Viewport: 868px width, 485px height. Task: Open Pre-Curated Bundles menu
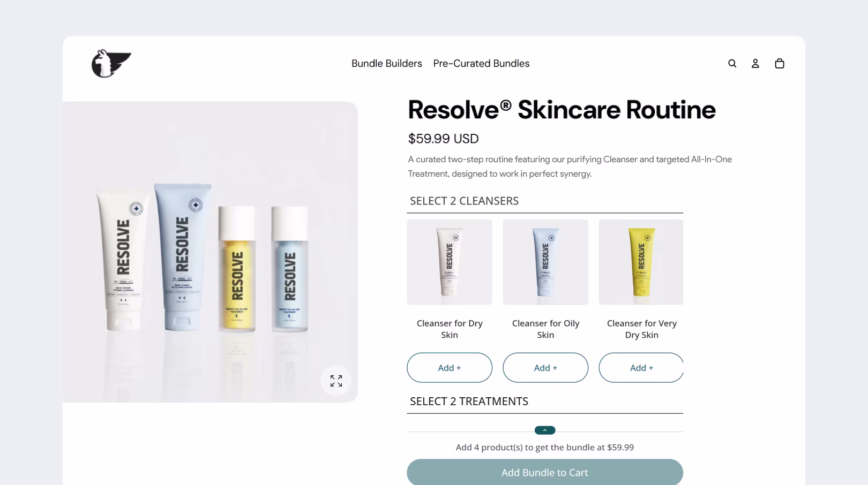(481, 64)
